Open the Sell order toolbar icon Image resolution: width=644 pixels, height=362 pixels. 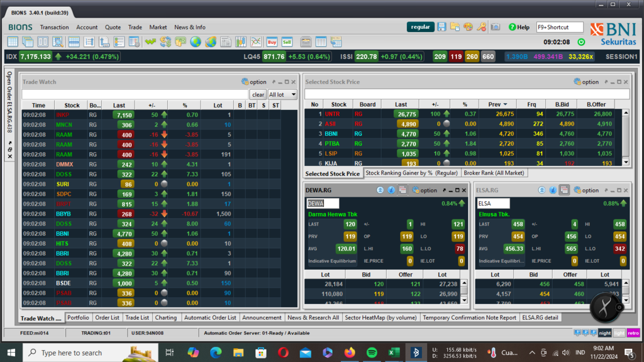[287, 42]
